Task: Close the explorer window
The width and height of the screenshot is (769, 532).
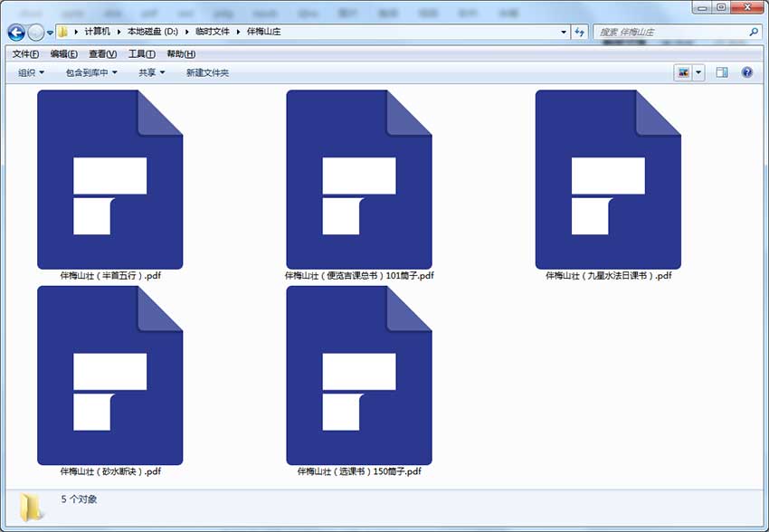Action: [x=747, y=7]
